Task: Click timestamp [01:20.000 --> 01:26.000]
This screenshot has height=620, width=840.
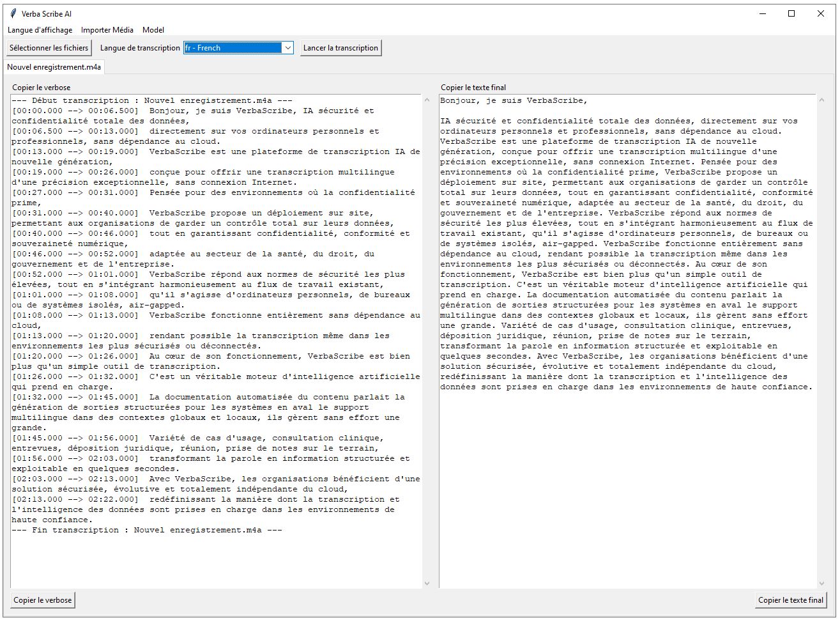Action: click(75, 356)
